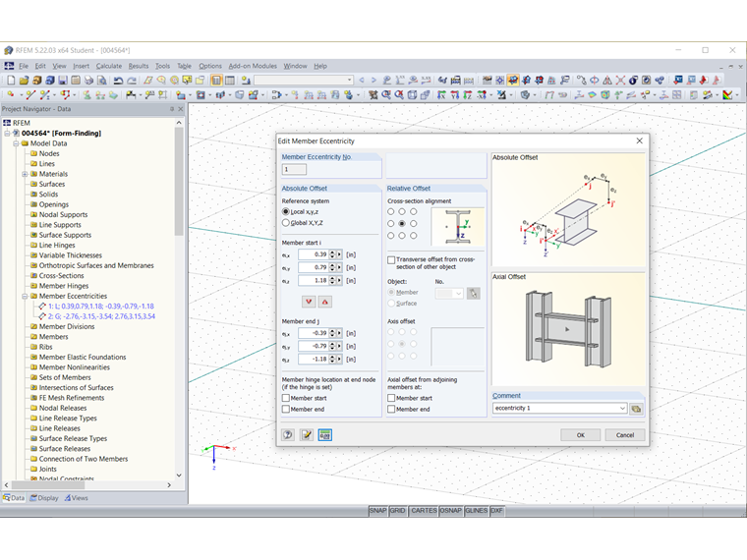Open the File menu
The height and width of the screenshot is (560, 747).
[x=24, y=66]
